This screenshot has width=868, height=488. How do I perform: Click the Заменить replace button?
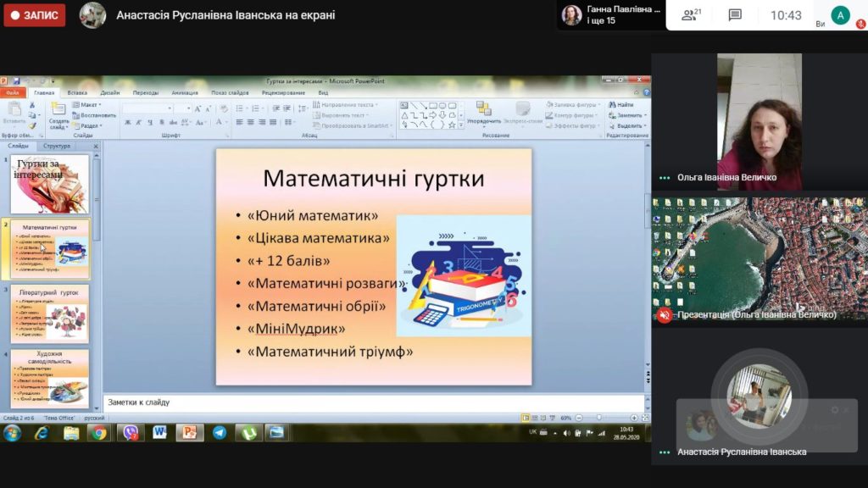(x=627, y=115)
